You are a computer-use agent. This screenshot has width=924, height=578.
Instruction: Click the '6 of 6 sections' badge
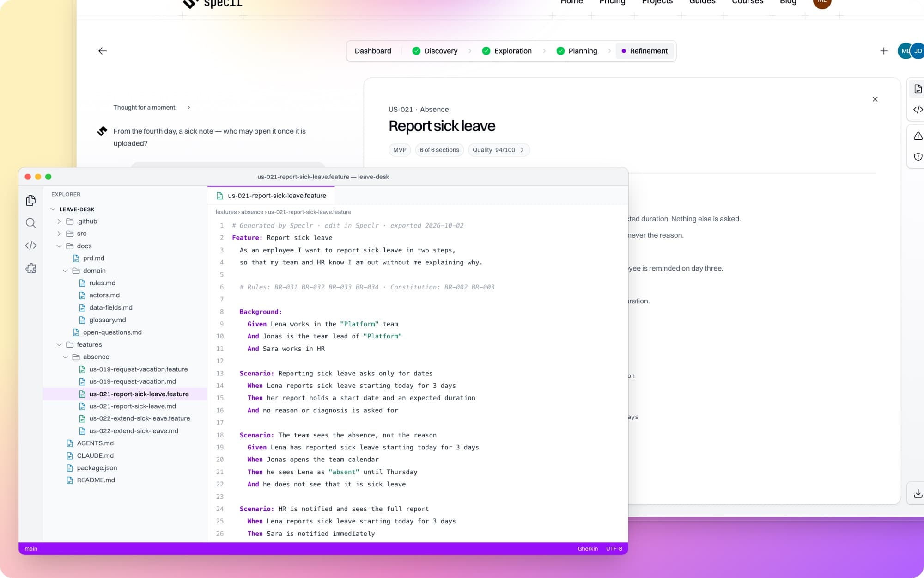(439, 150)
